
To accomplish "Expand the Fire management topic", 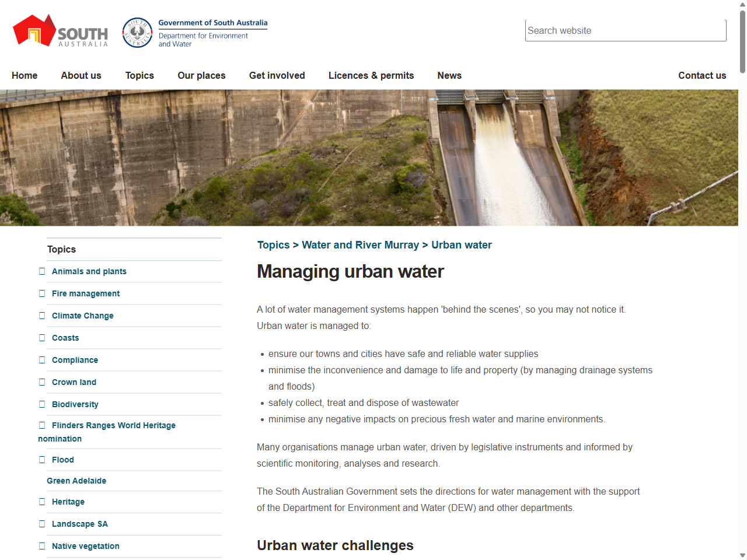I will pos(42,293).
